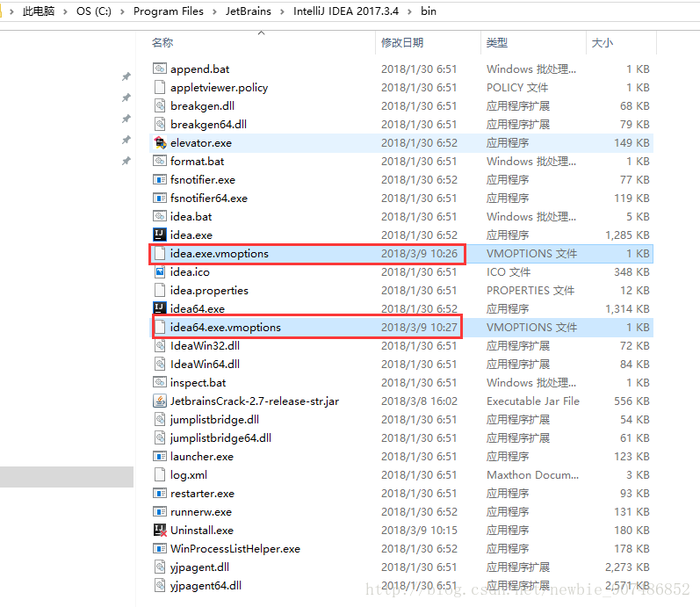Screen dimensions: 700x607
Task: Click the appletviewer.policy file icon
Action: (160, 87)
